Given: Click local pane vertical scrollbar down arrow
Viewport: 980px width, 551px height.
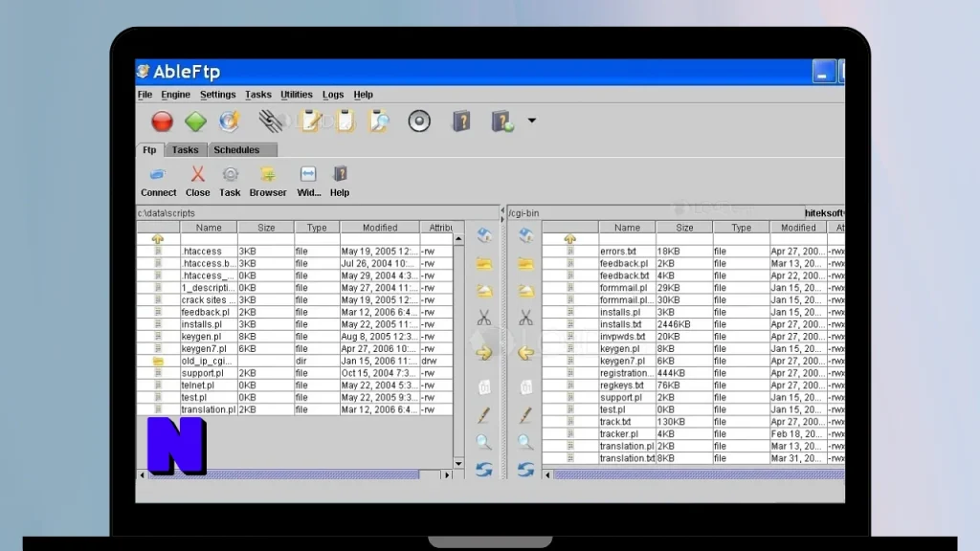Looking at the screenshot, I should (458, 464).
